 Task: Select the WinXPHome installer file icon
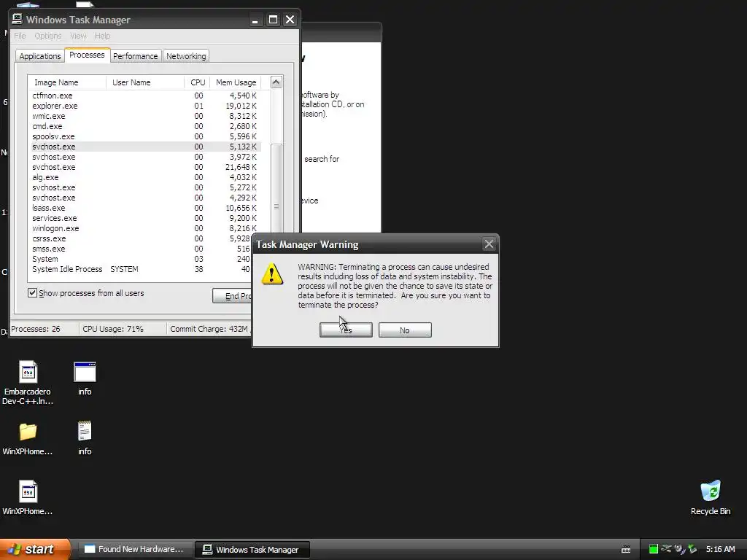point(28,497)
